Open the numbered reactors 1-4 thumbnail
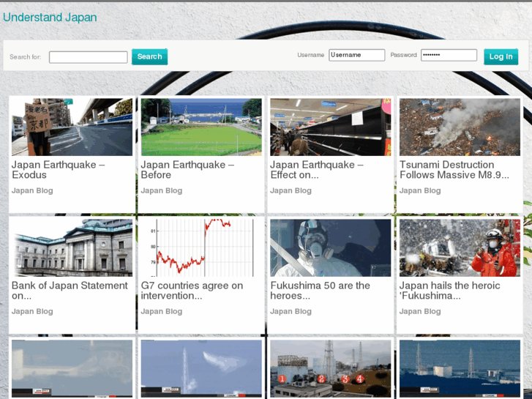 coord(331,368)
